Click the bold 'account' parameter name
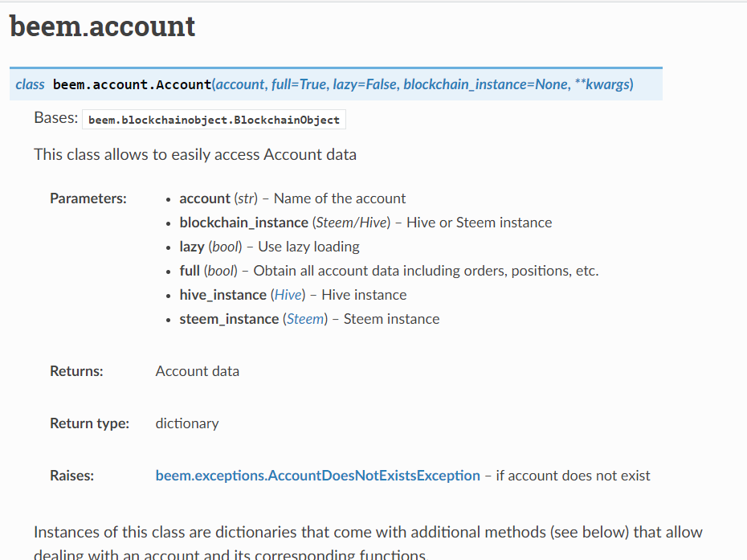This screenshot has height=560, width=747. coord(205,198)
